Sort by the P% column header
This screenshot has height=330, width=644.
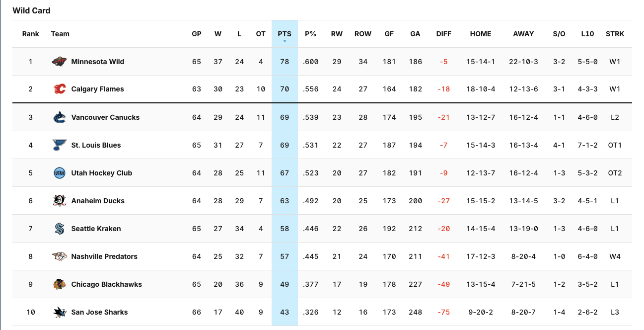coord(310,34)
